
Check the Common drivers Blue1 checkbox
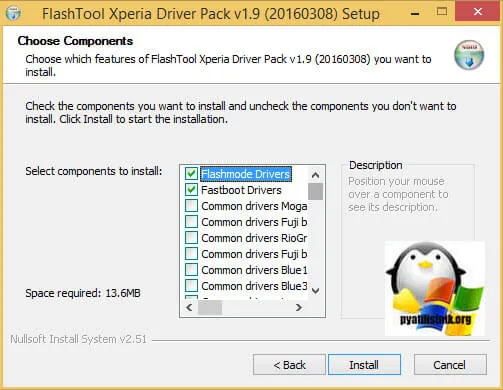pos(191,270)
